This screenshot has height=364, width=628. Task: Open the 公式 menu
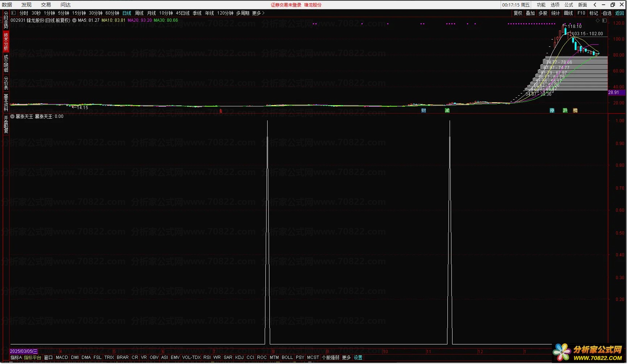pos(569,5)
